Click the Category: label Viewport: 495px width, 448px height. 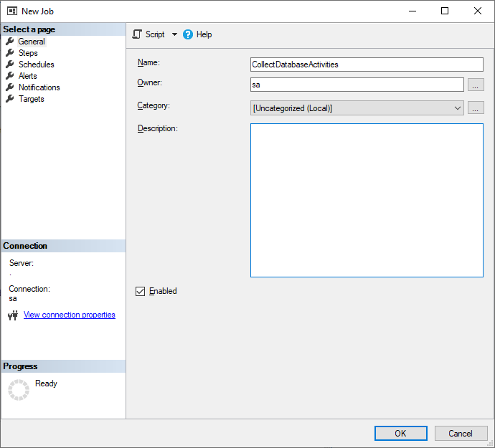(x=154, y=105)
